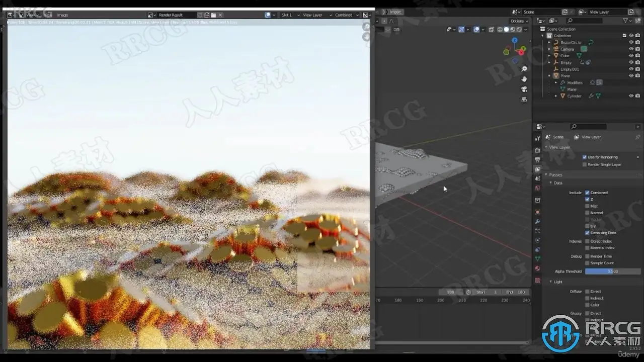644x362 pixels.
Task: Click the outliner filter funnel icon
Action: (626, 21)
